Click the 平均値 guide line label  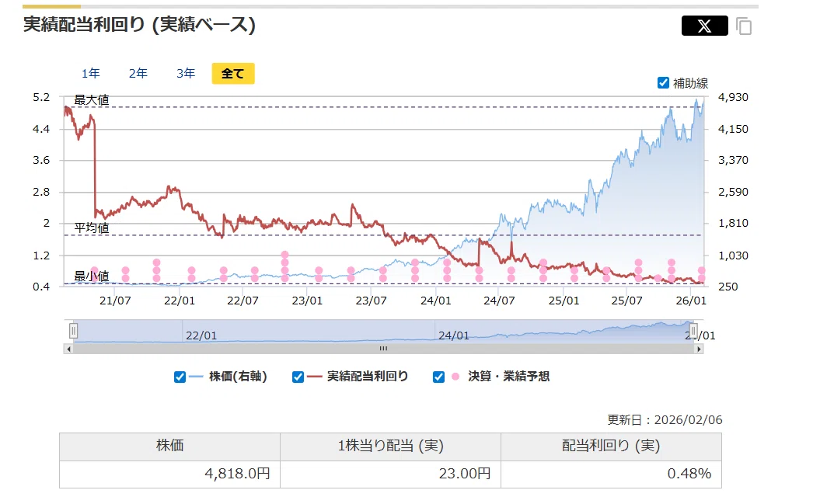[92, 228]
